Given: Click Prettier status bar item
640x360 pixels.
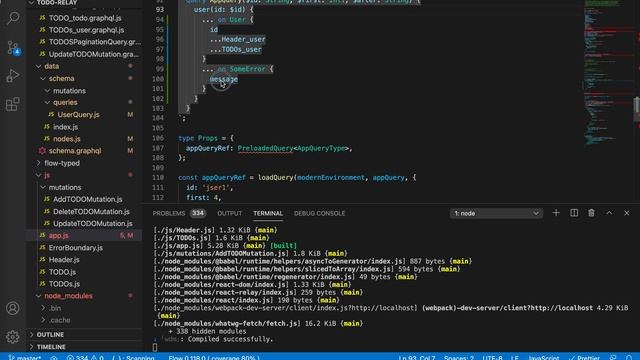Looking at the screenshot, I should pos(584,357).
